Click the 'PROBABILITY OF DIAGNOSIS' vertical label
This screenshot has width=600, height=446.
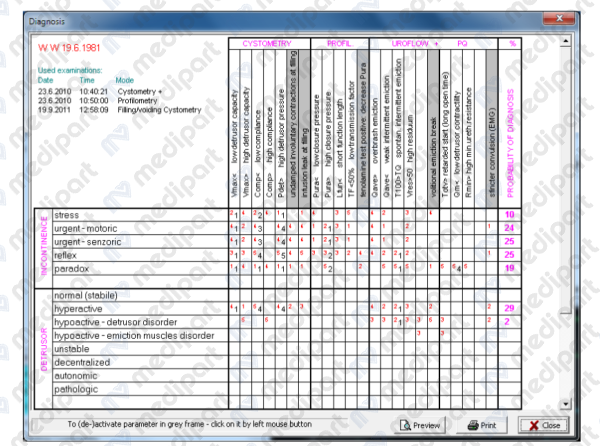coord(510,143)
